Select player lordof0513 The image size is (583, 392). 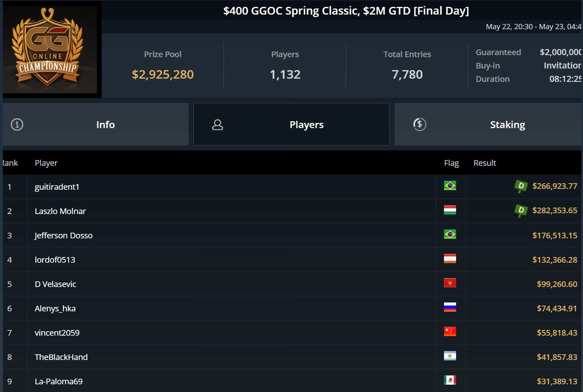(x=55, y=260)
